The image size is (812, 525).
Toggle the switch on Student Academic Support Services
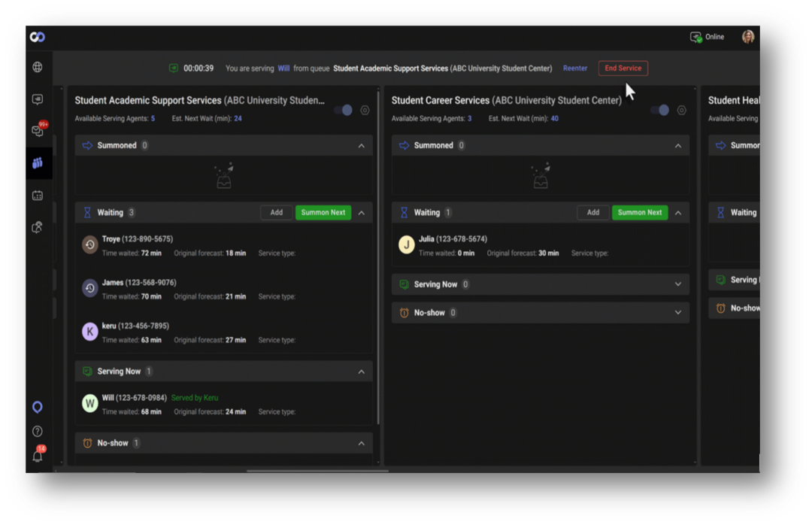344,110
